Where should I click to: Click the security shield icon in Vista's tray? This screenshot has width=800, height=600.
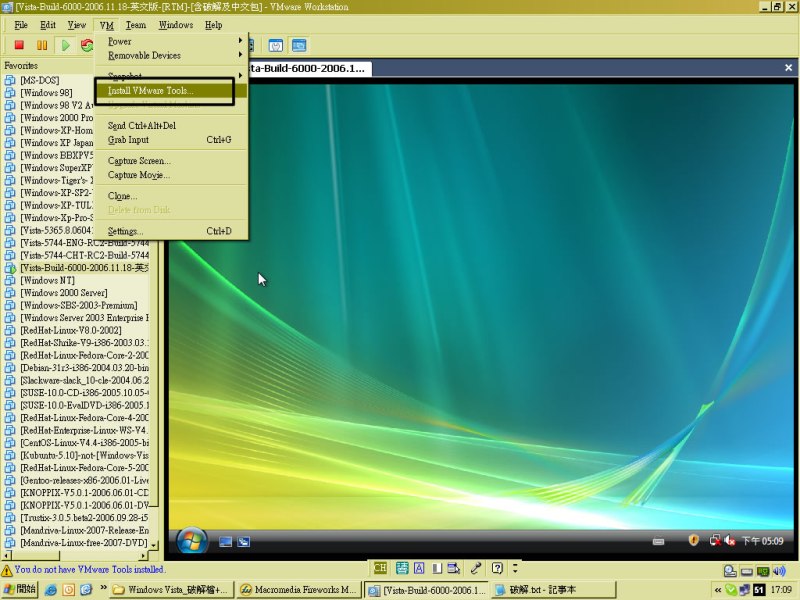click(693, 540)
